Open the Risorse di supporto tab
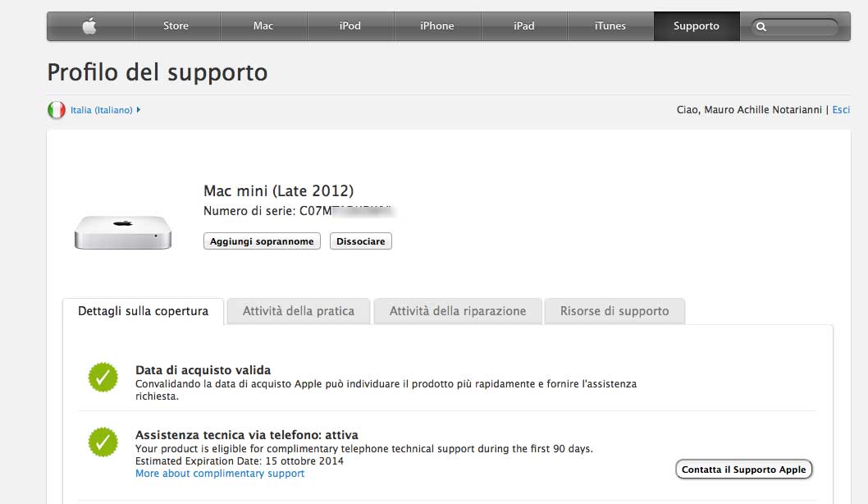Image resolution: width=868 pixels, height=504 pixels. coord(614,311)
